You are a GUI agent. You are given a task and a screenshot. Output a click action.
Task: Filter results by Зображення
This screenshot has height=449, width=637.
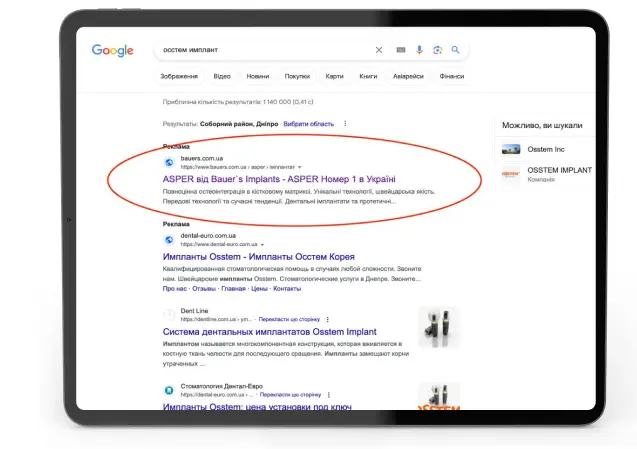pyautogui.click(x=179, y=76)
